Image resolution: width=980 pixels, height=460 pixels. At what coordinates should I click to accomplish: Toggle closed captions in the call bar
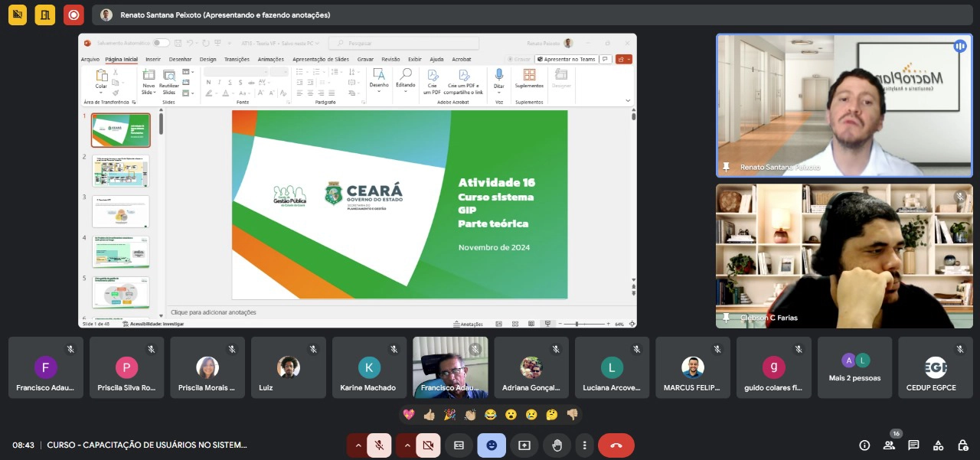pyautogui.click(x=459, y=445)
